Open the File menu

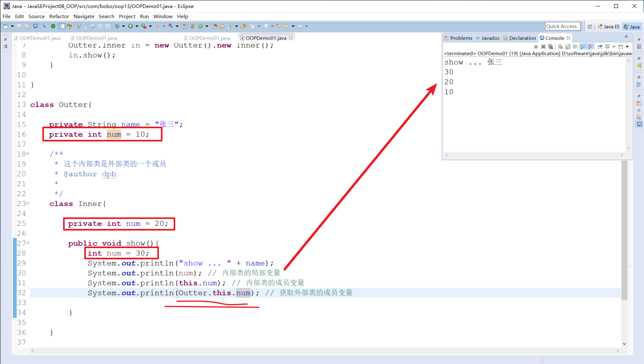6,16
